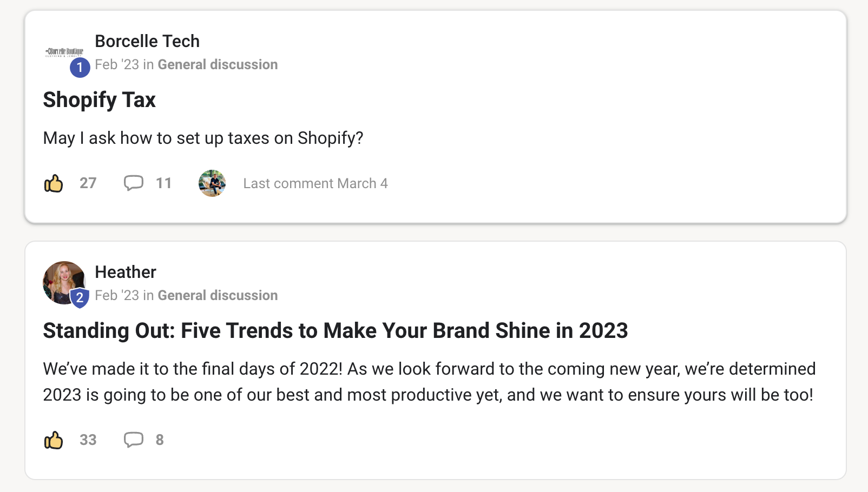
Task: Open comments on Heather's post
Action: click(x=133, y=440)
